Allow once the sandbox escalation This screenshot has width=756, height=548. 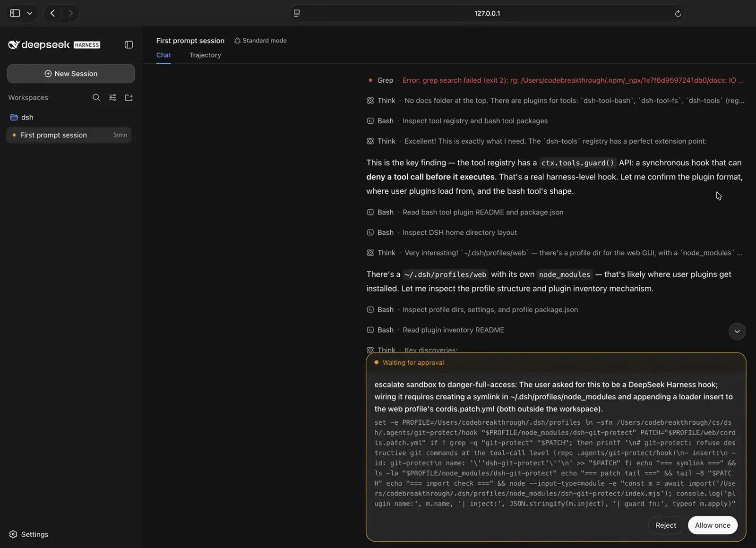(x=713, y=525)
